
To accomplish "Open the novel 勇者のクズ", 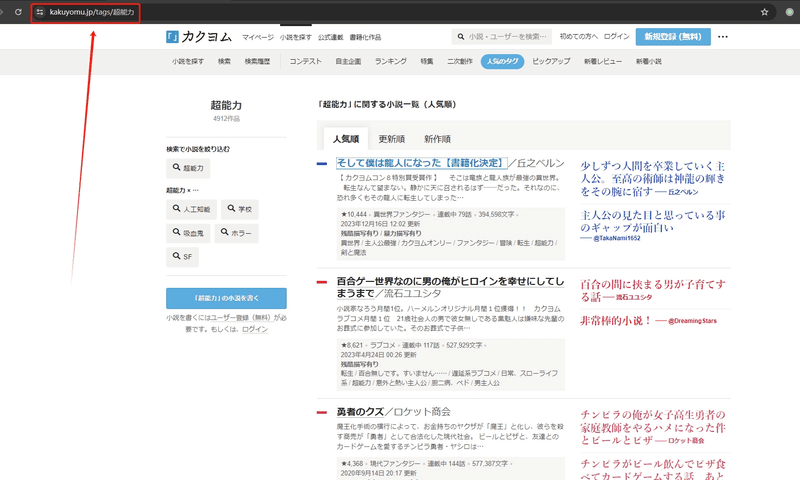I will pyautogui.click(x=360, y=412).
